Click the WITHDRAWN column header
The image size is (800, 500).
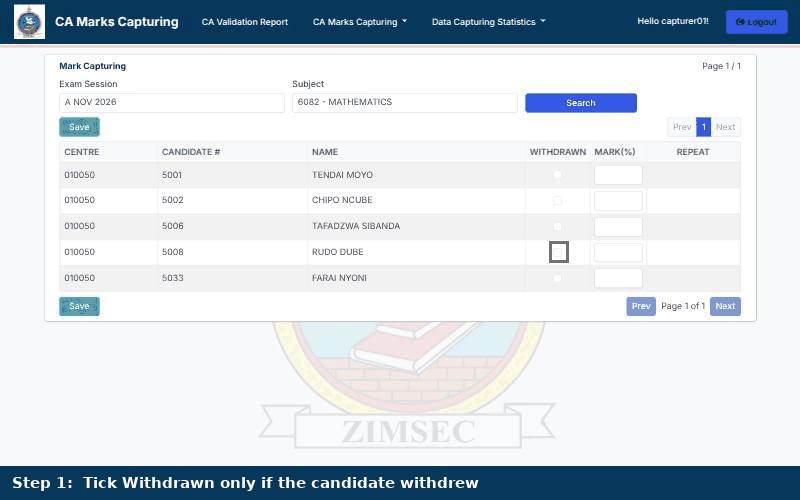click(x=558, y=152)
